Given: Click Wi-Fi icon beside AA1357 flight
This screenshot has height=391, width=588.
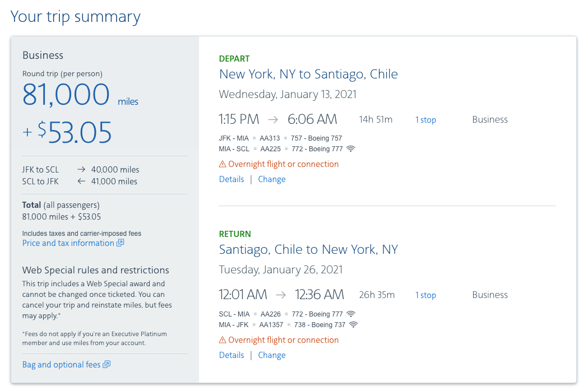Looking at the screenshot, I should [353, 325].
